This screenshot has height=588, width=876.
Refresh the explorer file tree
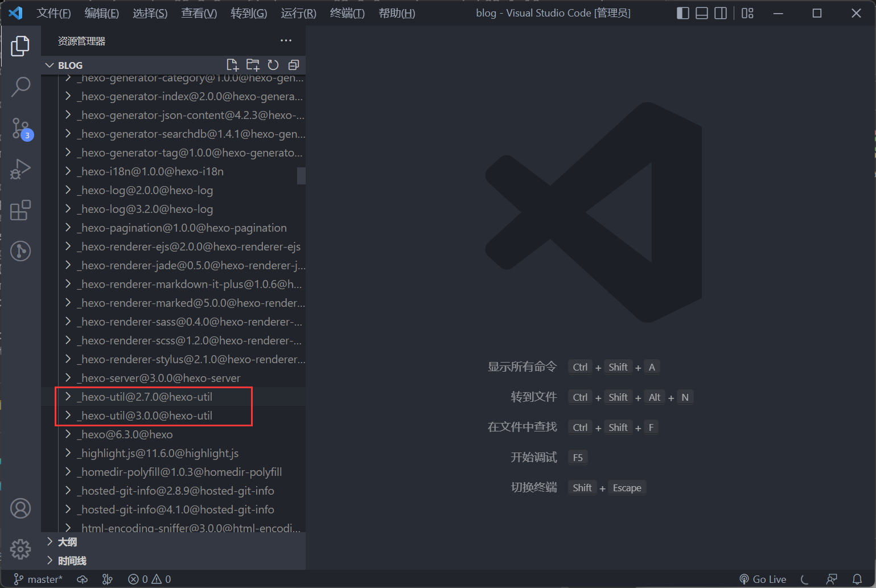tap(273, 65)
